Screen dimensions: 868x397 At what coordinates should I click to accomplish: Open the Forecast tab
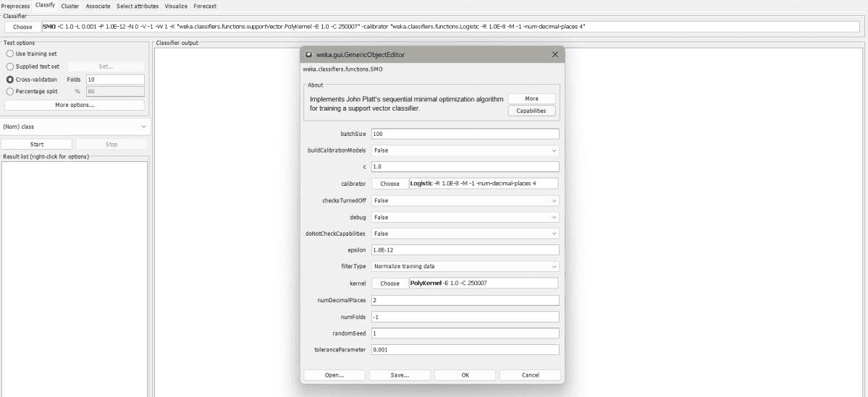coord(205,6)
